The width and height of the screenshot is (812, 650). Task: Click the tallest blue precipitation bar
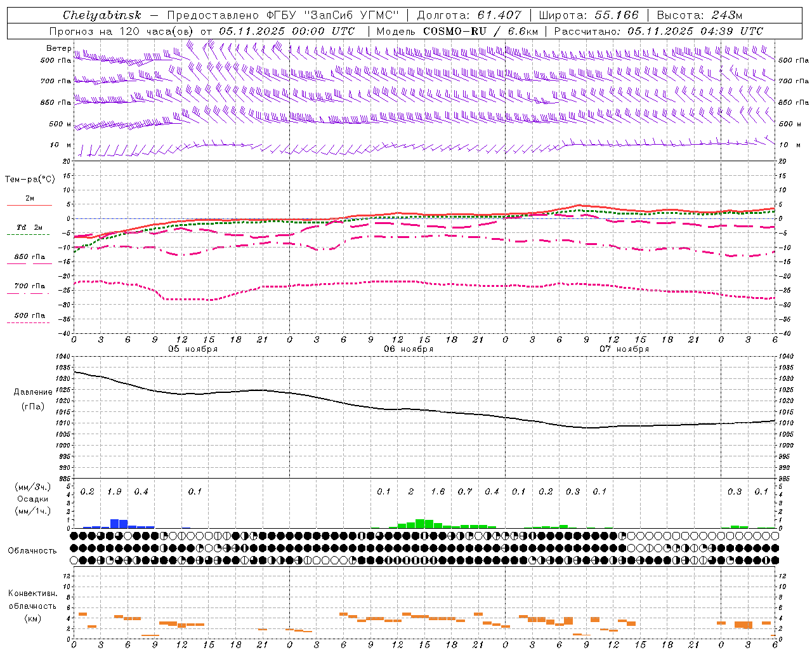(x=114, y=524)
